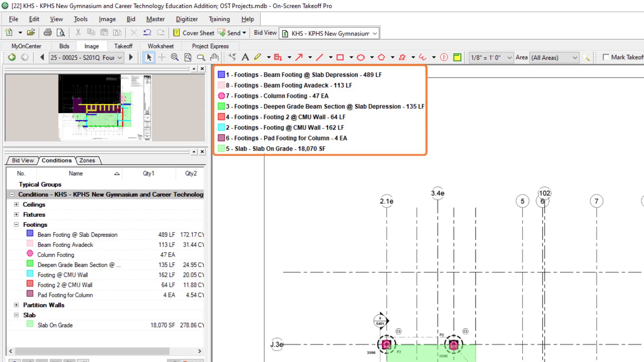Go to next page arrow
Viewport: 644px width, 362px height.
[x=131, y=57]
